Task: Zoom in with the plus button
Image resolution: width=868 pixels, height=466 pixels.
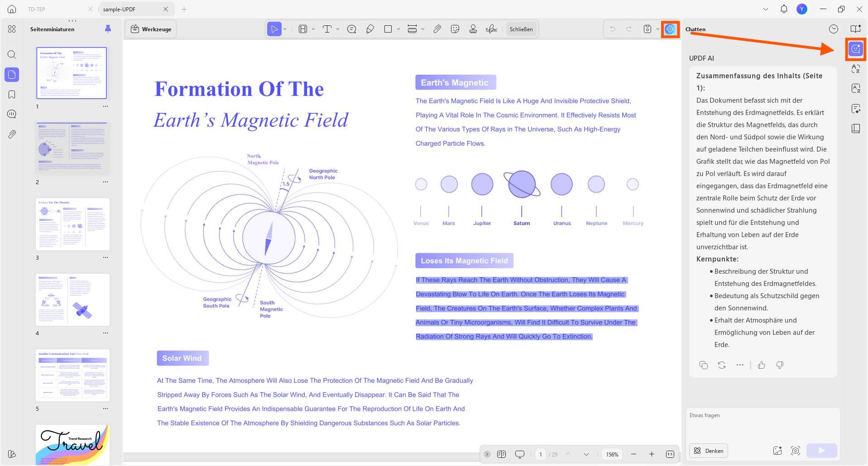Action: point(652,454)
